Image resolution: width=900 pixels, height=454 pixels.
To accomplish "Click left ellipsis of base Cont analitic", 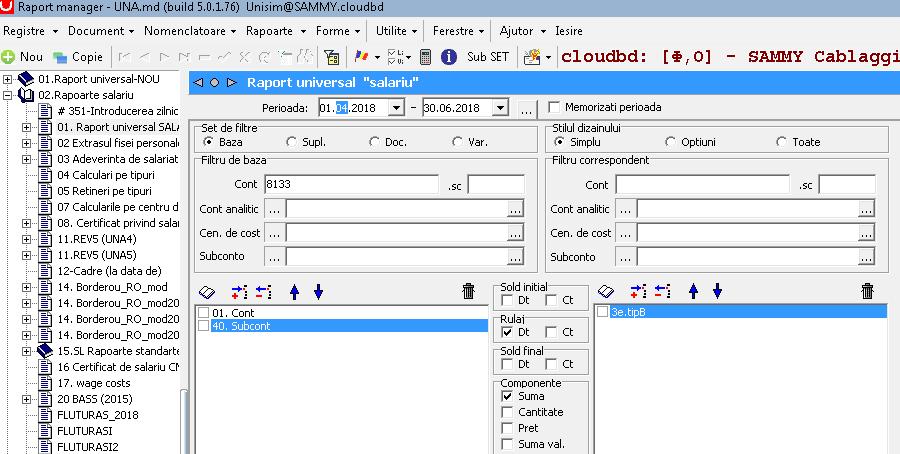I will click(x=274, y=209).
